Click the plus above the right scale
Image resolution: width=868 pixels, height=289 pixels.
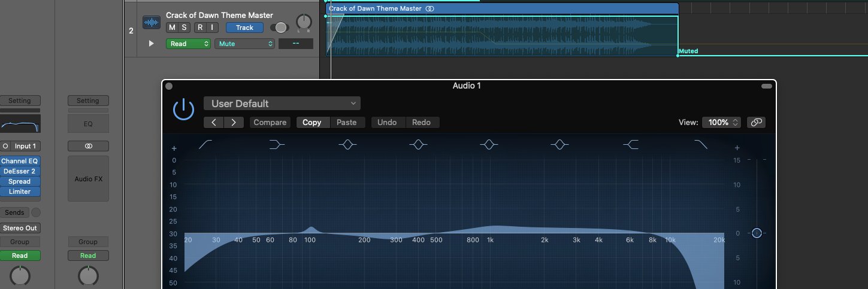click(x=737, y=148)
